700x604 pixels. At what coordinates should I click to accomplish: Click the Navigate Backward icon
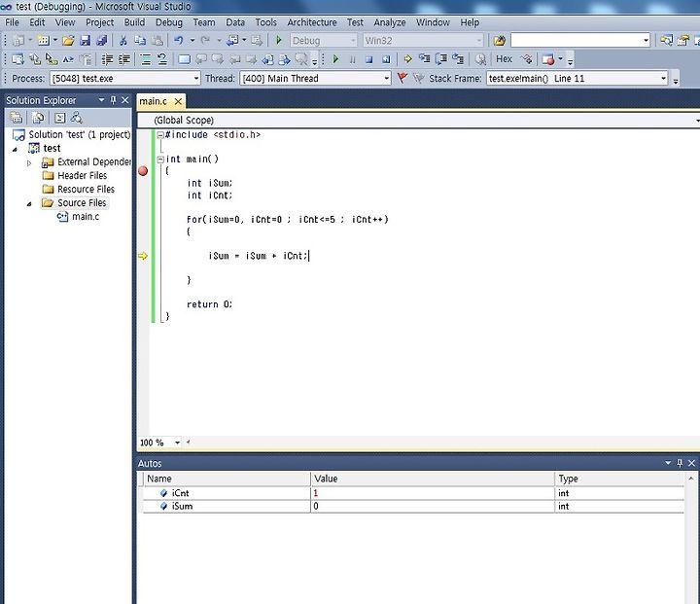pyautogui.click(x=232, y=41)
